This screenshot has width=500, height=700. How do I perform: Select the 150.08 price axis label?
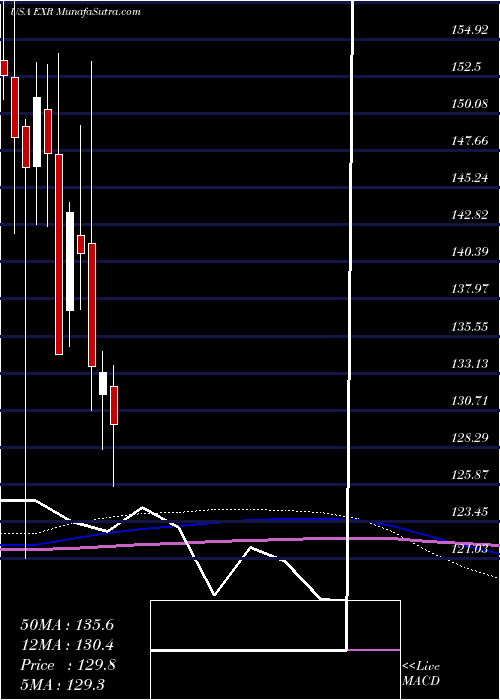click(470, 104)
